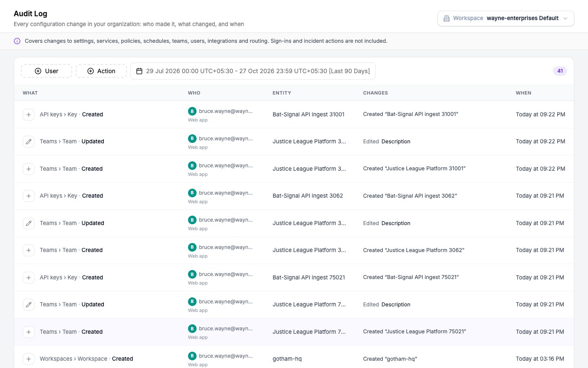Click plus icon on gotham-hq Workspace Created row
The width and height of the screenshot is (588, 368).
click(29, 359)
